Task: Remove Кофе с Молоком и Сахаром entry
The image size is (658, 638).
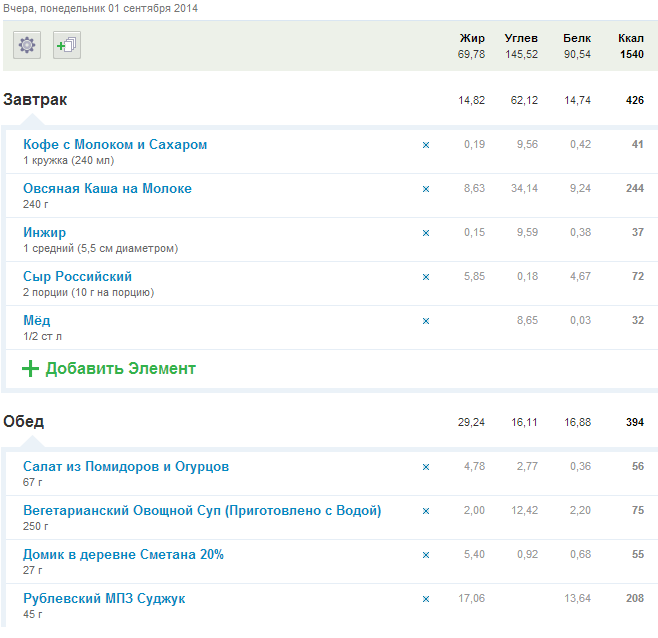Action: point(425,145)
